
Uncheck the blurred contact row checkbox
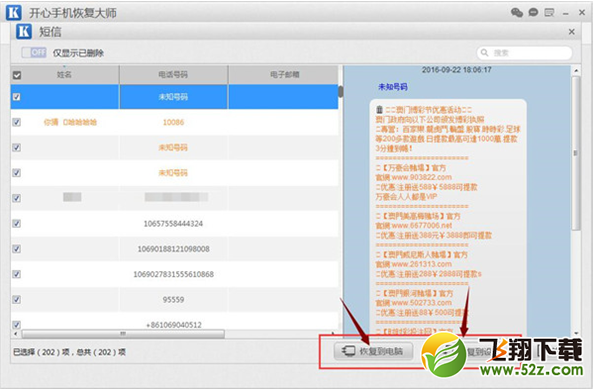point(17,198)
